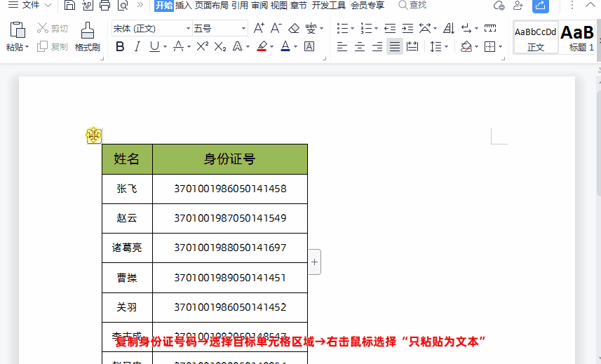
Task: Expand the borders dropdown arrow
Action: coord(500,47)
